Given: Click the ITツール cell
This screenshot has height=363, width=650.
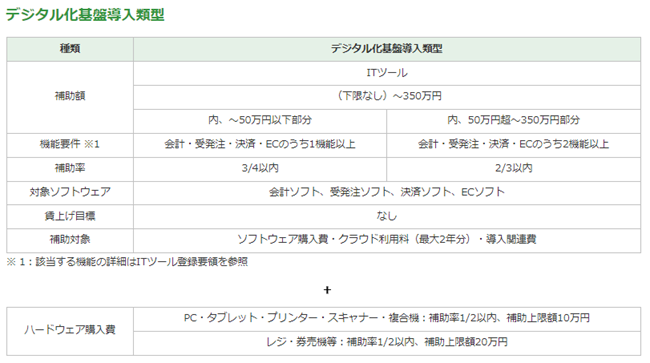Looking at the screenshot, I should pos(387,73).
